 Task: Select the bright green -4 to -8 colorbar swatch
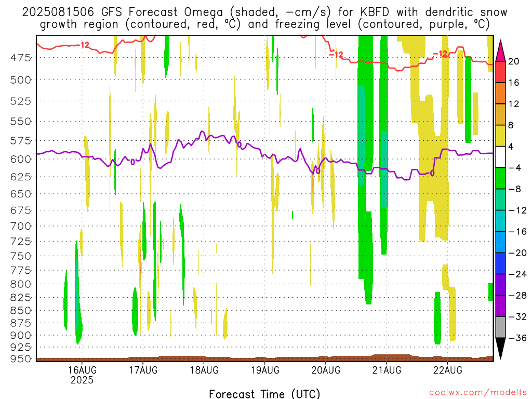tap(500, 178)
